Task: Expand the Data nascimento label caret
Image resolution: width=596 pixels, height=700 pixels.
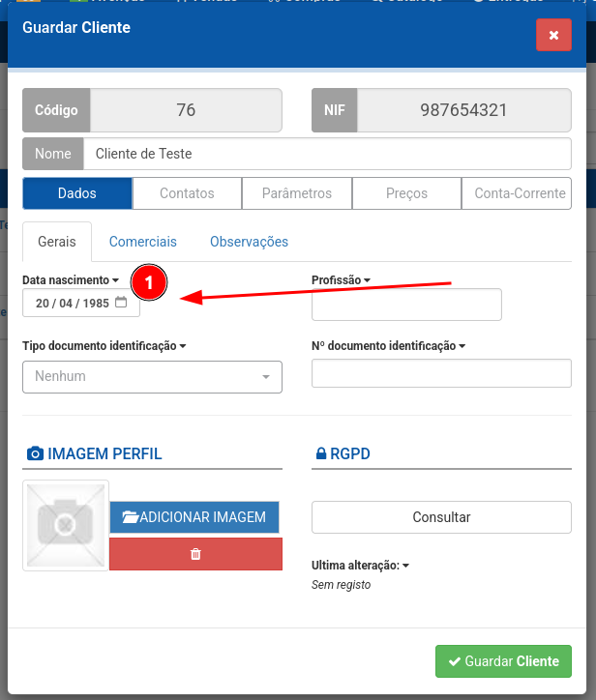Action: point(116,280)
